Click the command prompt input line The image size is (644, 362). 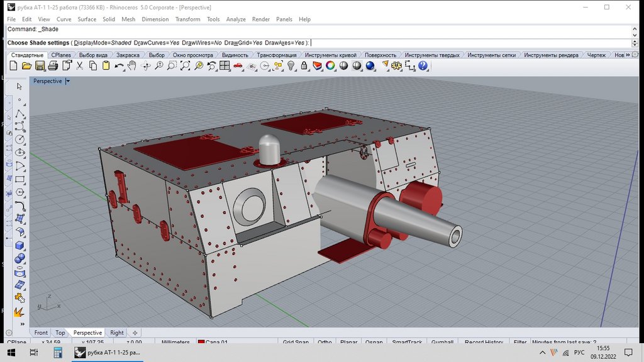coord(319,43)
